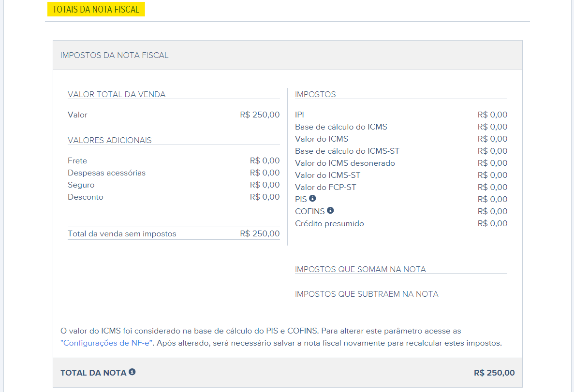Click the COFINS label text

(309, 212)
